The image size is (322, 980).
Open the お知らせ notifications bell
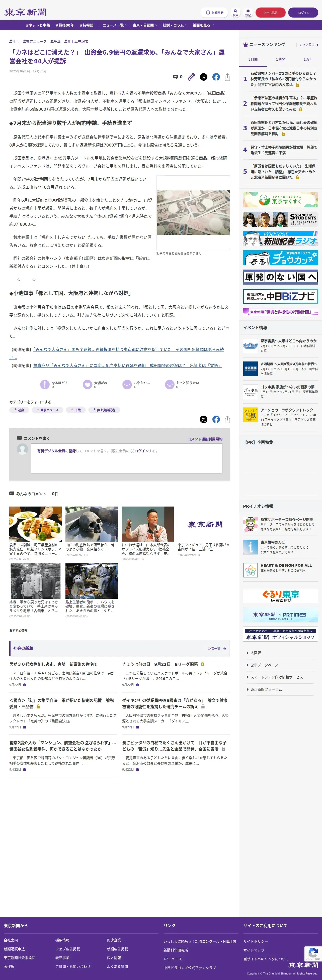[x=214, y=13]
